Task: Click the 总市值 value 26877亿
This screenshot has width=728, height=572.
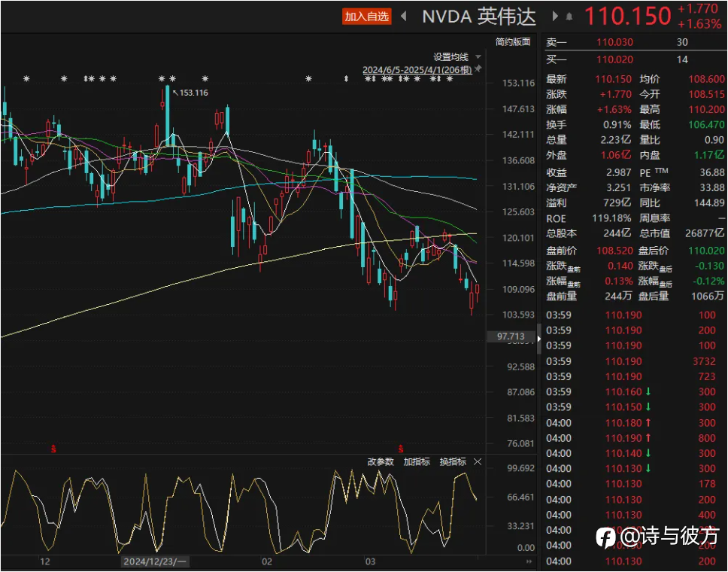Action: point(705,233)
